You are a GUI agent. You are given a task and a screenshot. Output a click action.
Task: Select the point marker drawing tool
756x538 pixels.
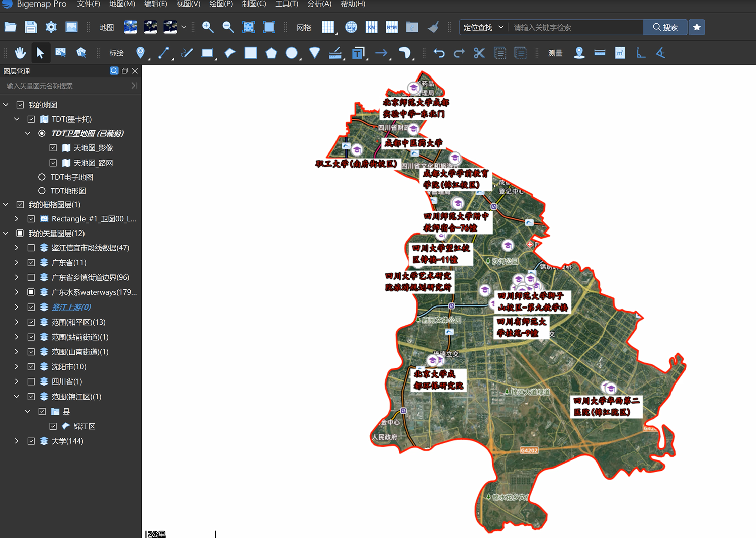pos(141,53)
